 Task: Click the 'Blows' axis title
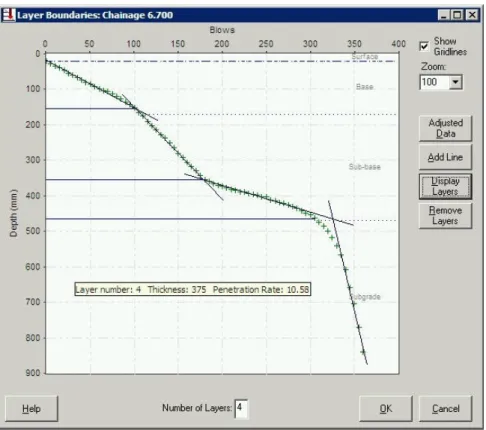[222, 30]
